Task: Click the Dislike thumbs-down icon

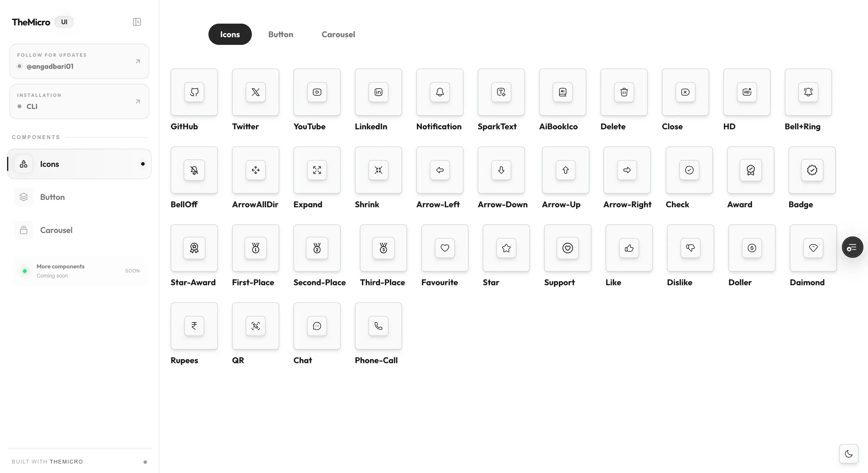Action: [x=691, y=248]
